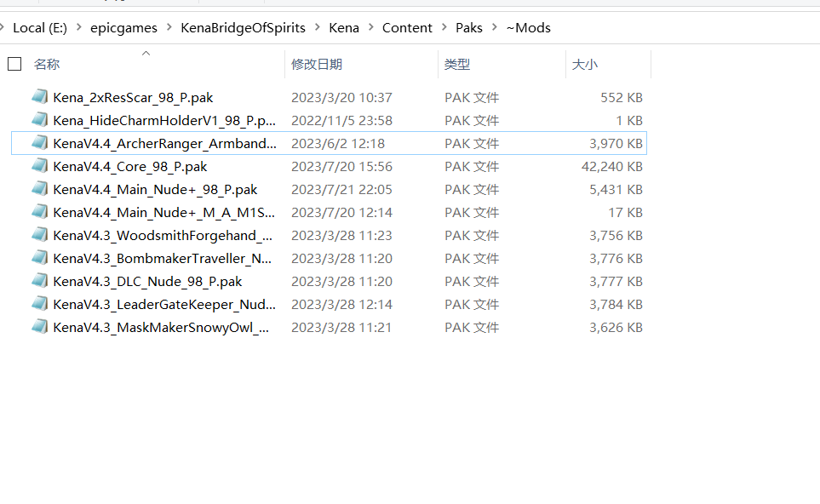The image size is (820, 504).
Task: Click the 3,784 KB size value
Action: [x=616, y=305]
